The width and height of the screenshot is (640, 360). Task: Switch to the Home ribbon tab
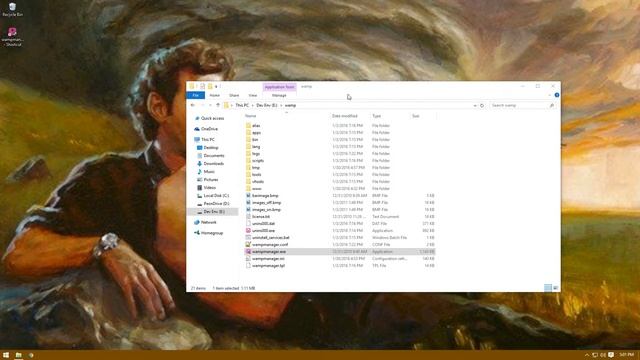point(214,95)
